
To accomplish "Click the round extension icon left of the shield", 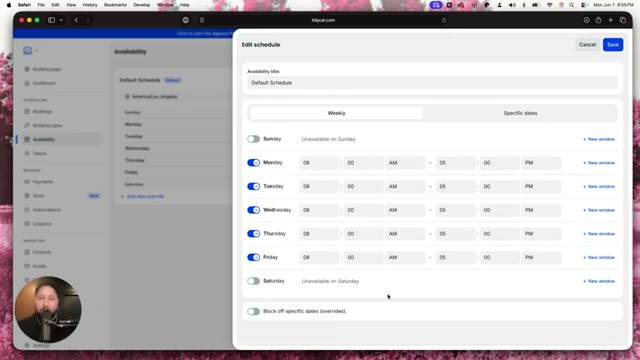I will click(186, 20).
